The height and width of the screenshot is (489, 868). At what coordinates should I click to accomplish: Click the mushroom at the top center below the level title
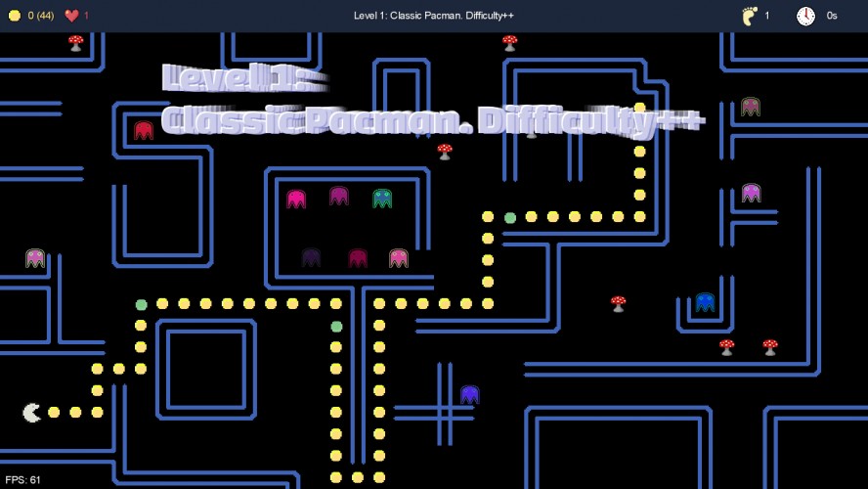tap(509, 43)
